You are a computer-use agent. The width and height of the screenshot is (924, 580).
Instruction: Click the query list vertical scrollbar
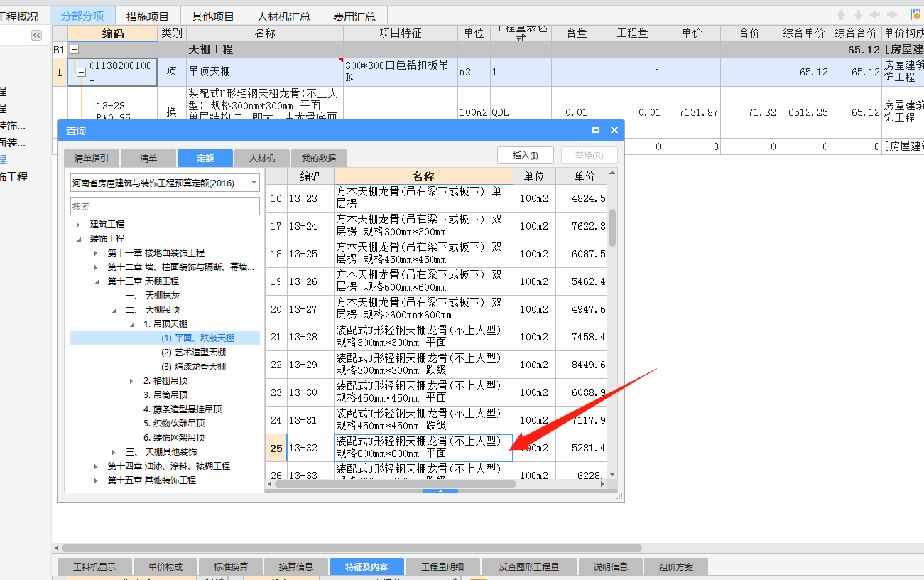[612, 227]
